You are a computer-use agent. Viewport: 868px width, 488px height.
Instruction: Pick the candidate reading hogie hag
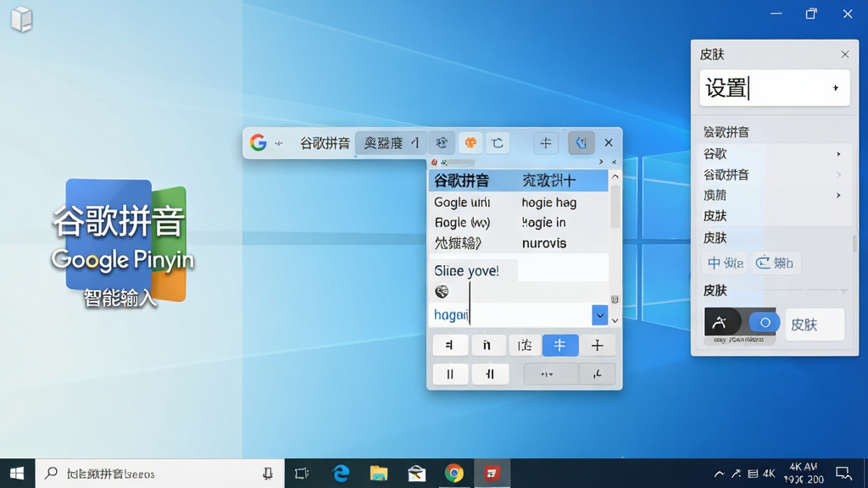[x=549, y=202]
